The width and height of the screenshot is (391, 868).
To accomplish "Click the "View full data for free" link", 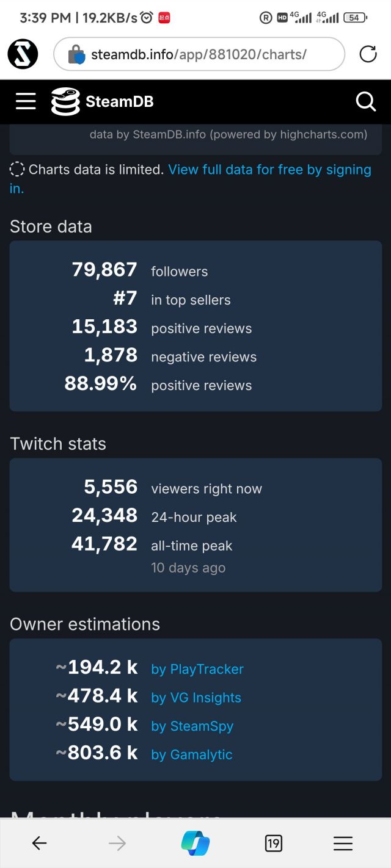I will (269, 170).
